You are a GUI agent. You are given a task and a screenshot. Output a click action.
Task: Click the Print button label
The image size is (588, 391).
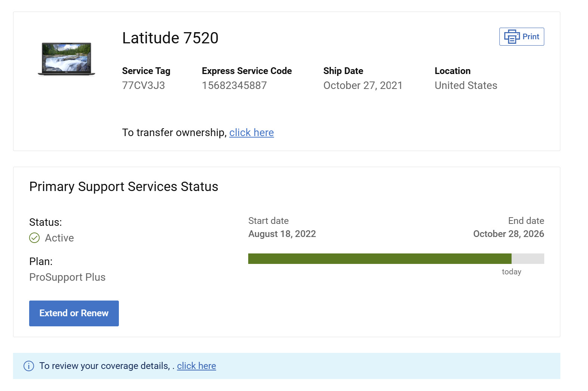tap(531, 37)
